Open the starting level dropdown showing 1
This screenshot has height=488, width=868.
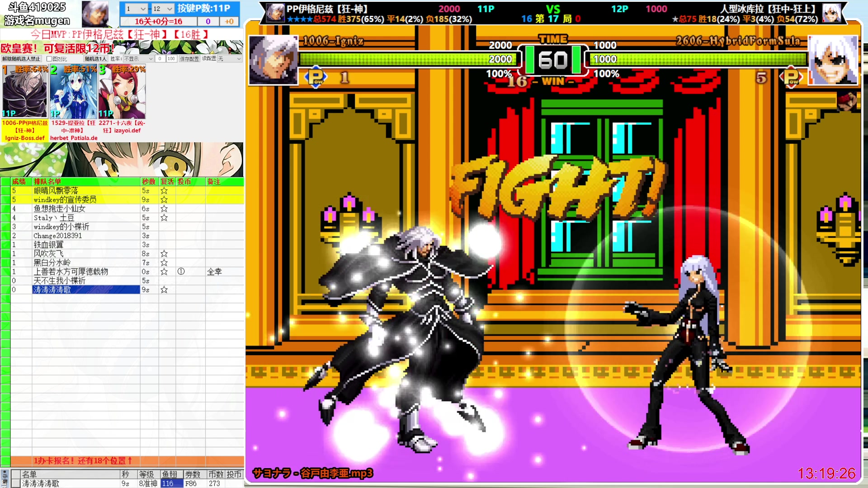pos(136,9)
